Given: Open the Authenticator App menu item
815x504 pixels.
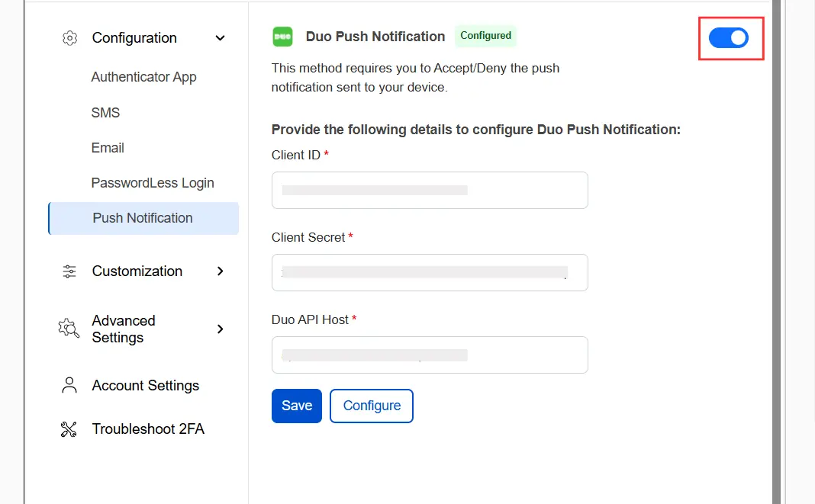Looking at the screenshot, I should (x=143, y=77).
